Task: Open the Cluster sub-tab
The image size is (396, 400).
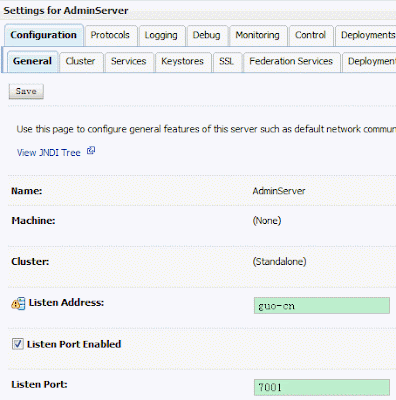Action: [80, 61]
